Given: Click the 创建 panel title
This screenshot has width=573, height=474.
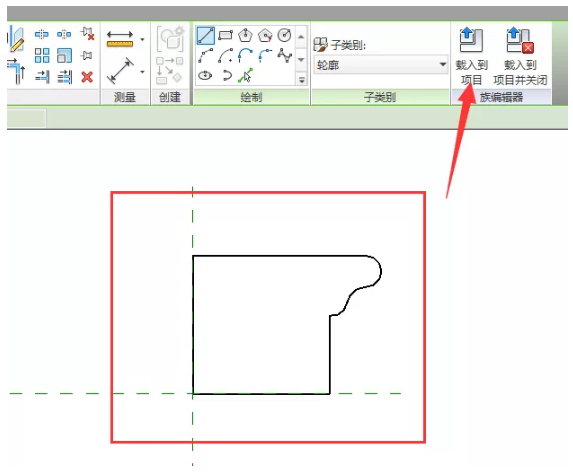Looking at the screenshot, I should (170, 97).
